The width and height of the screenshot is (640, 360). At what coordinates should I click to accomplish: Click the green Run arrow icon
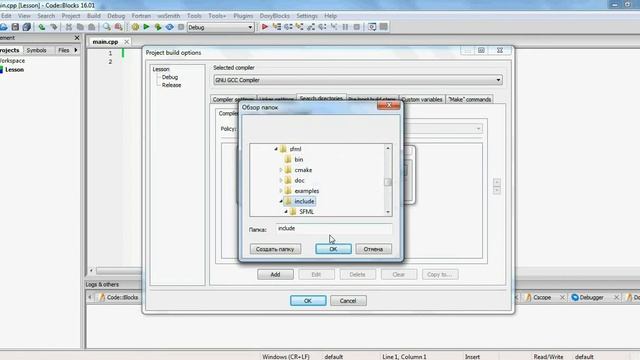146,27
